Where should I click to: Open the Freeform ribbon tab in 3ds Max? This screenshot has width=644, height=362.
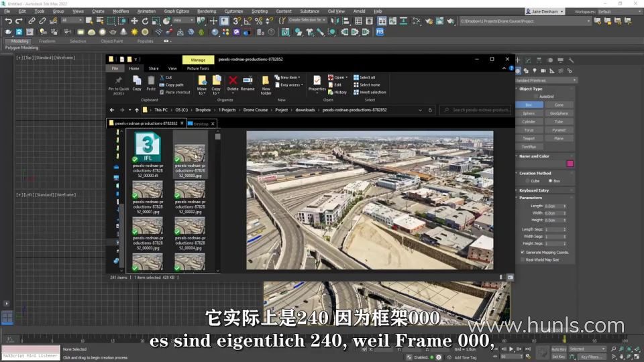(x=47, y=41)
